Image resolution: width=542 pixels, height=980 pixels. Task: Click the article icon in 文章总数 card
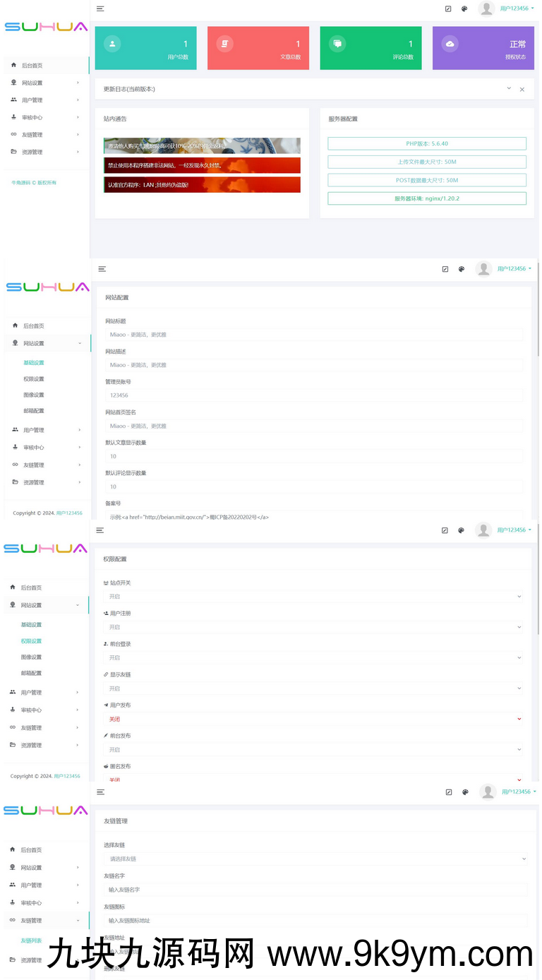coord(224,44)
